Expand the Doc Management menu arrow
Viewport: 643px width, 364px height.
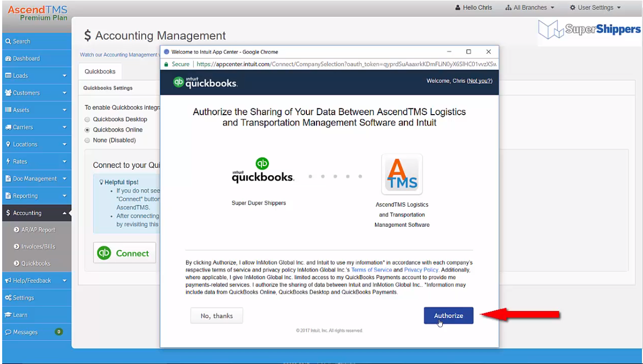coord(64,178)
